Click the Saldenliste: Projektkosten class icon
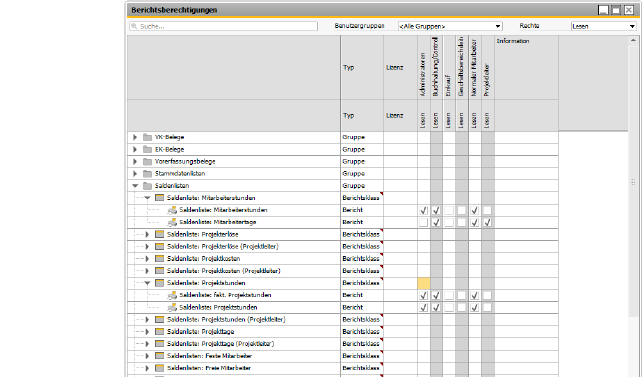This screenshot has width=642, height=377. (x=159, y=259)
